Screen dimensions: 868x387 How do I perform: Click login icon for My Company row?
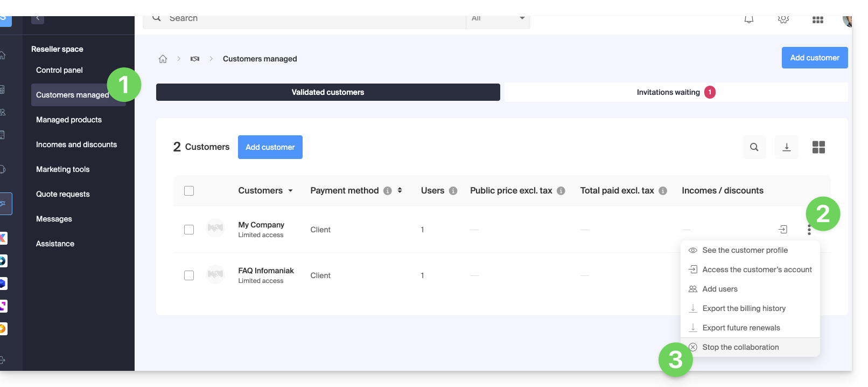[x=783, y=230]
